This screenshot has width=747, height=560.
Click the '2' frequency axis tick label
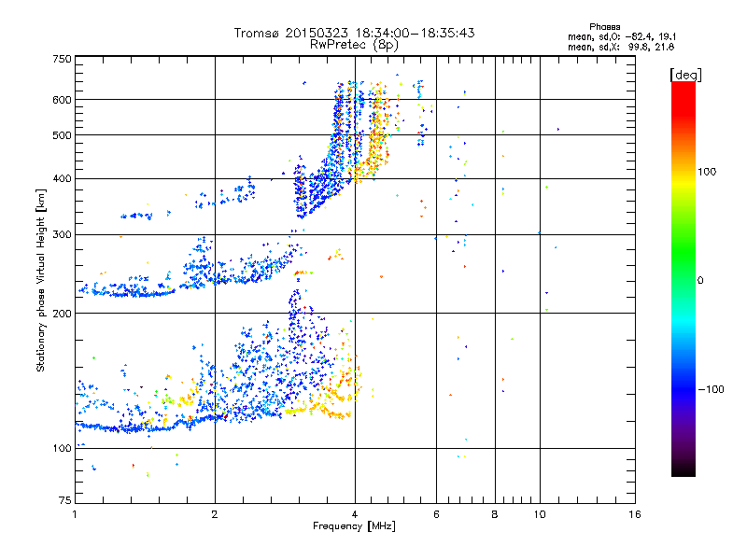[215, 514]
